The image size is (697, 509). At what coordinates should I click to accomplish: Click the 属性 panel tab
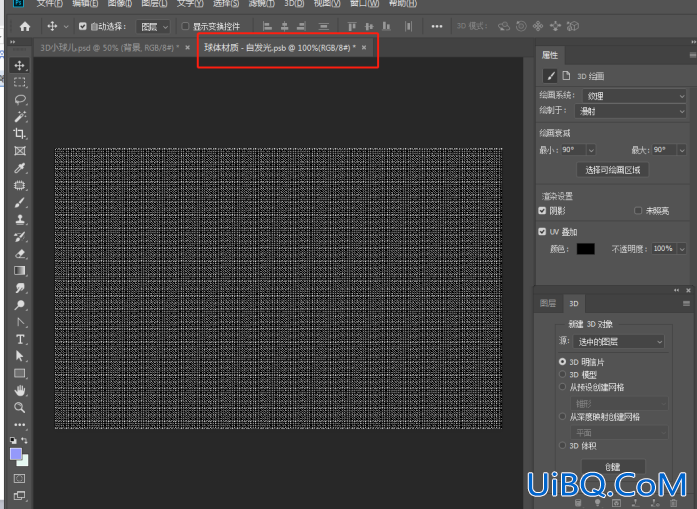coord(550,55)
